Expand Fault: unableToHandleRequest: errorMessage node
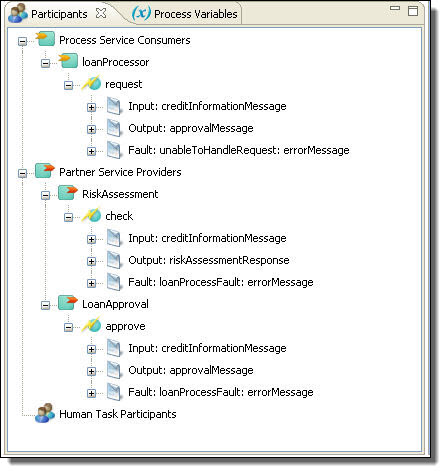 pos(91,151)
